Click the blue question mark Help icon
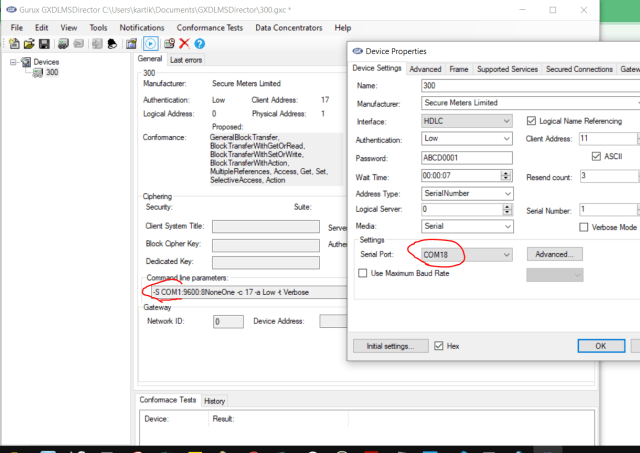The height and width of the screenshot is (453, 640). point(200,44)
